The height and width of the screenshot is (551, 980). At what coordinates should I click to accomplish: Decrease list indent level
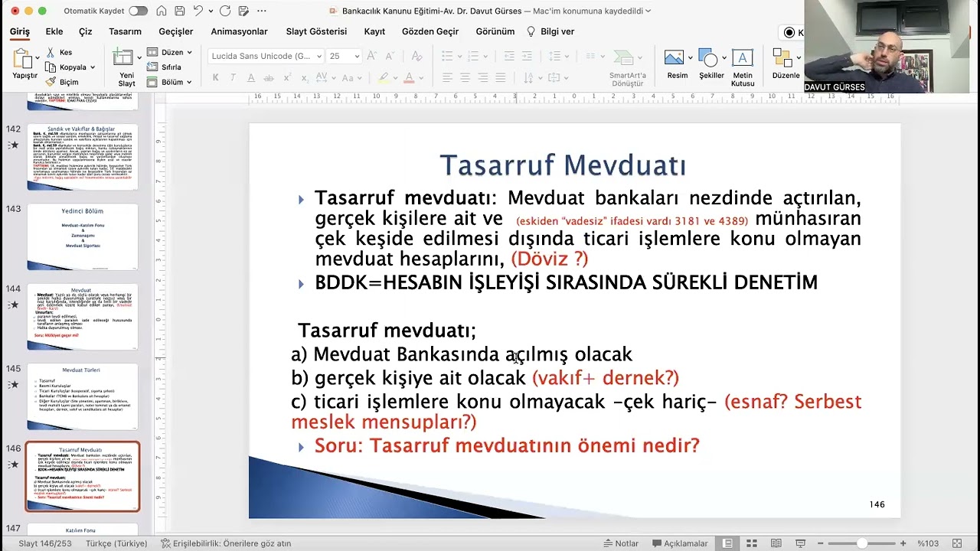pos(509,56)
